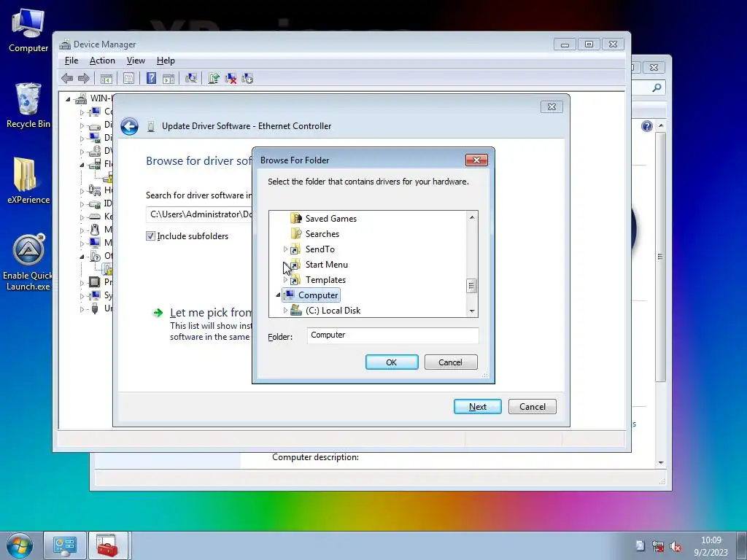Click the blue help icon in background window
Viewport: 747px width, 560px height.
pyautogui.click(x=646, y=126)
